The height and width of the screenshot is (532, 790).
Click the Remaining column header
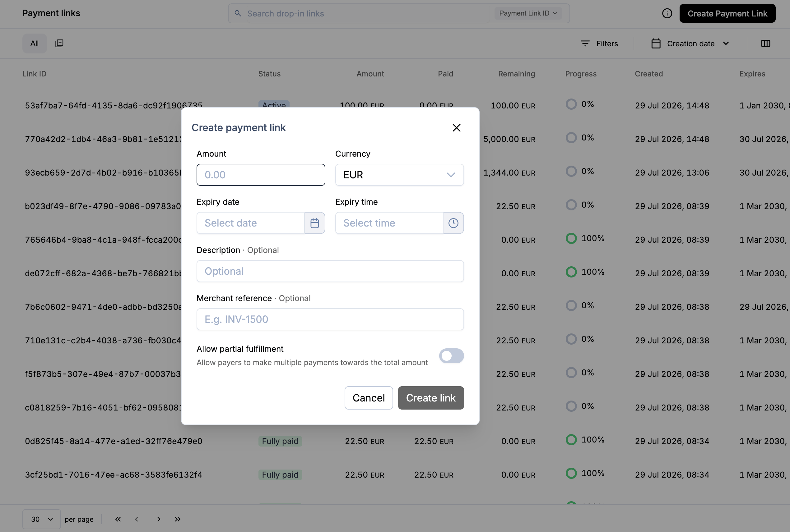[516, 74]
